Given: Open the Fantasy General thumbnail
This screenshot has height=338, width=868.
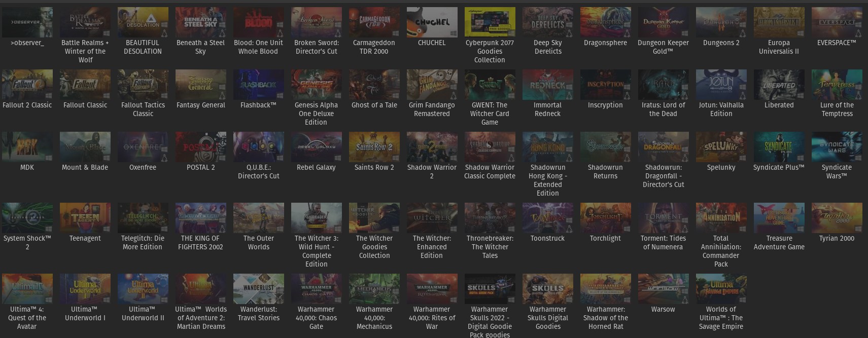Looking at the screenshot, I should [201, 85].
